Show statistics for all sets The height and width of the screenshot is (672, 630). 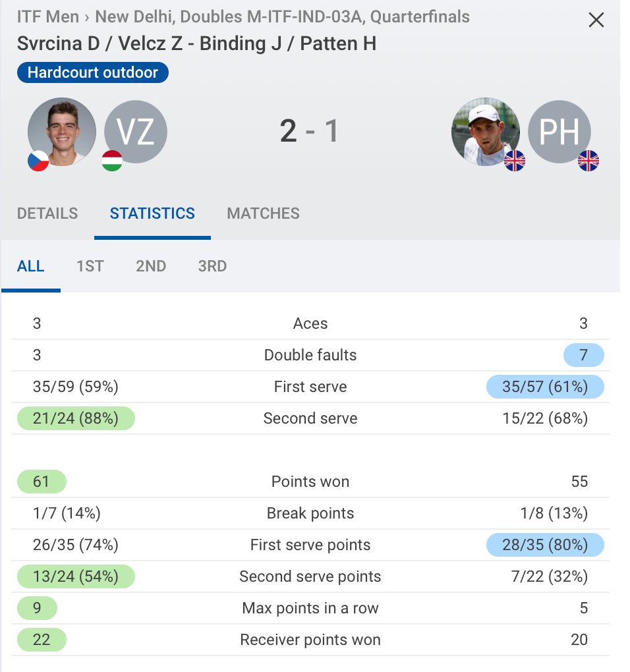[x=31, y=266]
